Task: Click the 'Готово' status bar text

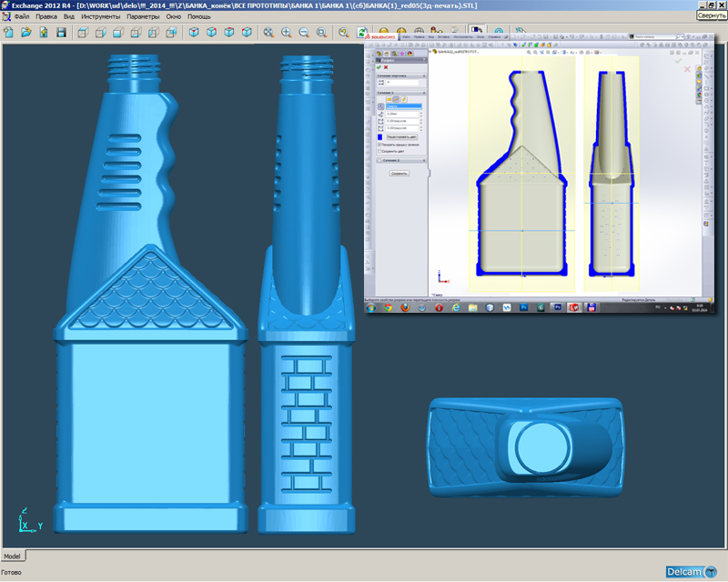Action: 11,572
